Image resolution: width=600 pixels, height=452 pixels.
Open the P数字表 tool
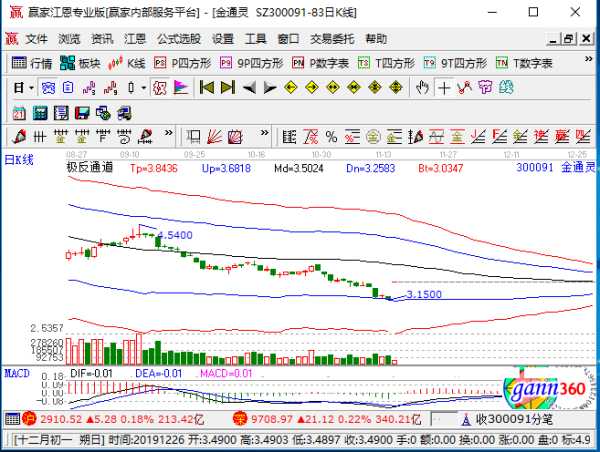[321, 63]
